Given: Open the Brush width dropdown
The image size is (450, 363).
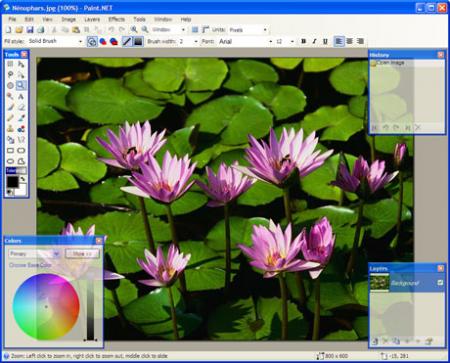Looking at the screenshot, I should click(196, 41).
